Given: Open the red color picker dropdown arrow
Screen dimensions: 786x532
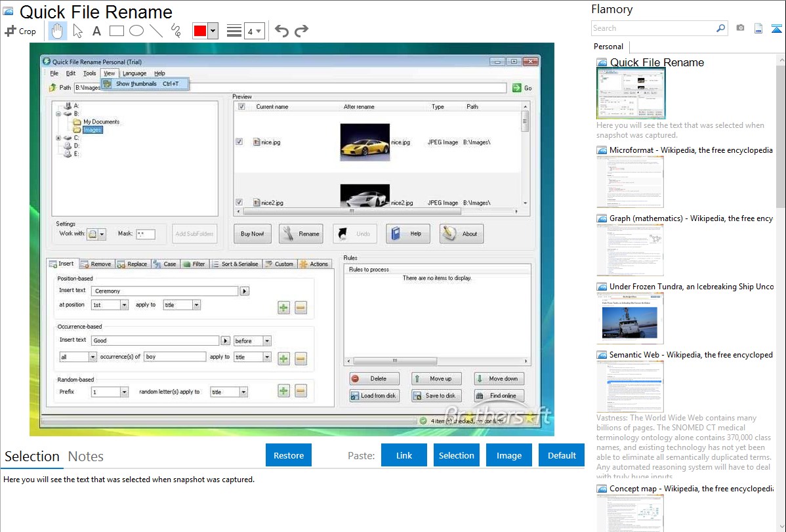Looking at the screenshot, I should pos(213,31).
